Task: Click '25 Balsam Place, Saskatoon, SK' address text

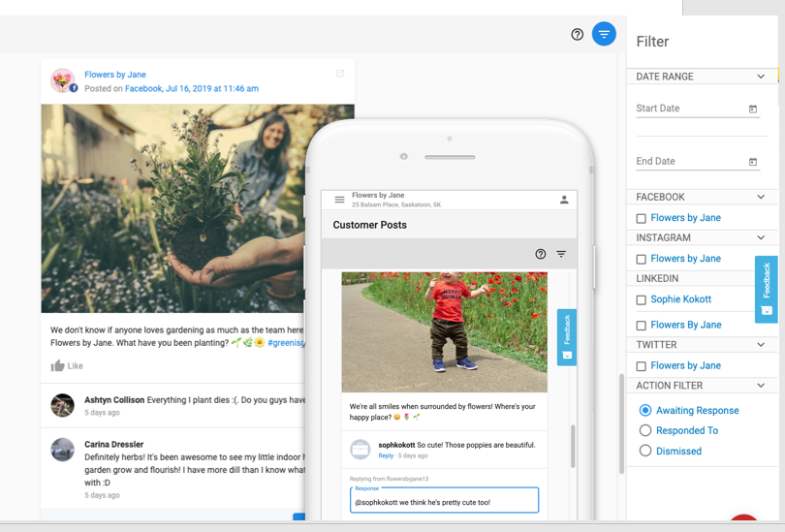Action: [396, 204]
